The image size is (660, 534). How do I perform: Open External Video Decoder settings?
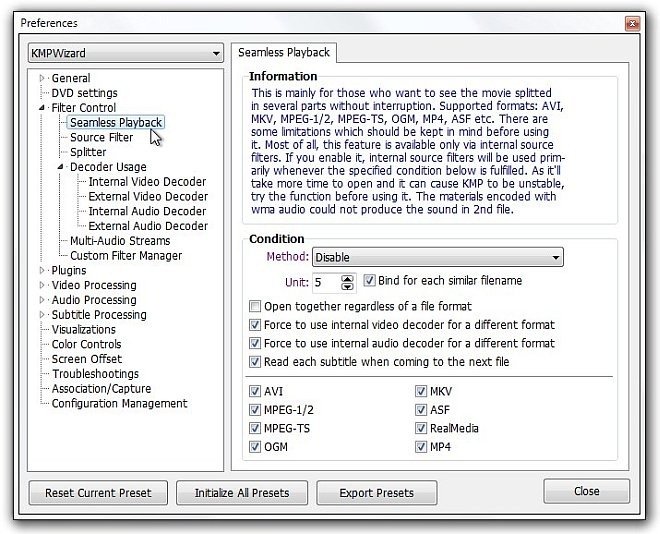pyautogui.click(x=148, y=197)
